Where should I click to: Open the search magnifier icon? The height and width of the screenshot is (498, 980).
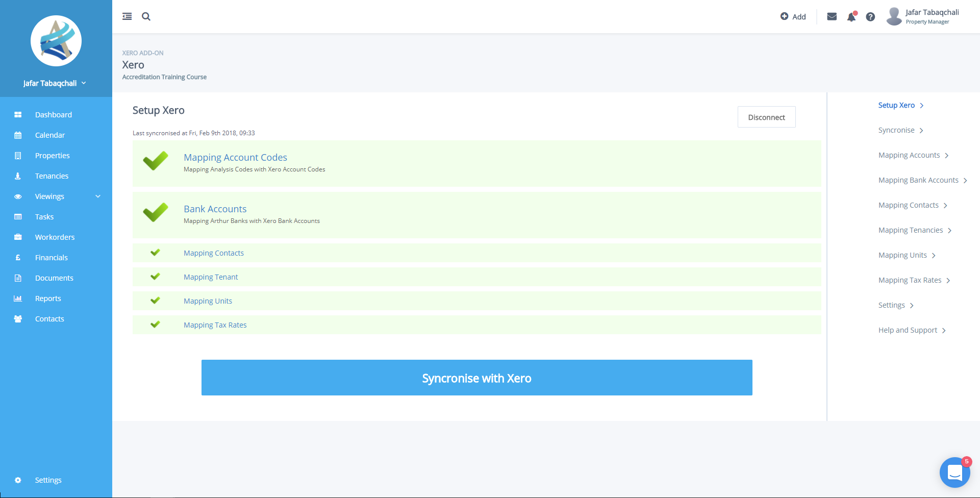tap(146, 16)
